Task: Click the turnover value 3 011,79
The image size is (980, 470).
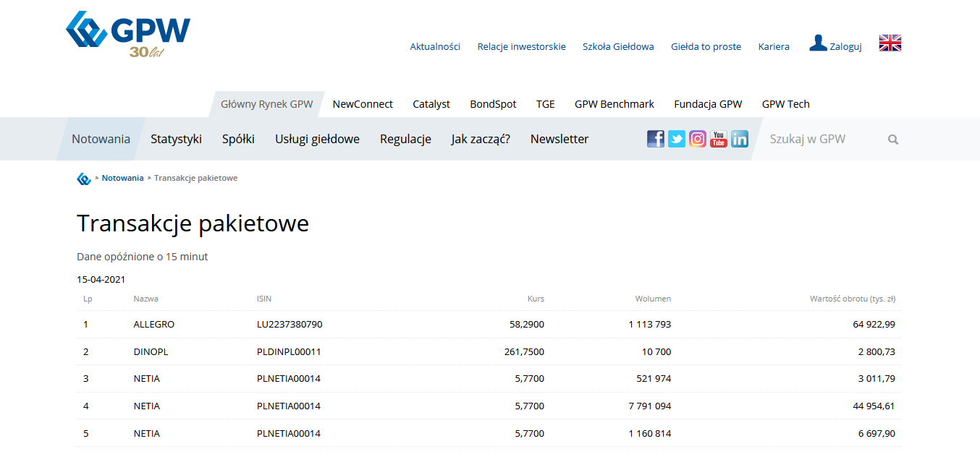Action: point(876,379)
